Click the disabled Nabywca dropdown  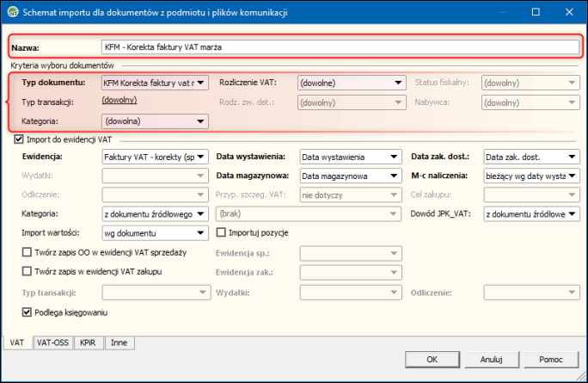[530, 102]
